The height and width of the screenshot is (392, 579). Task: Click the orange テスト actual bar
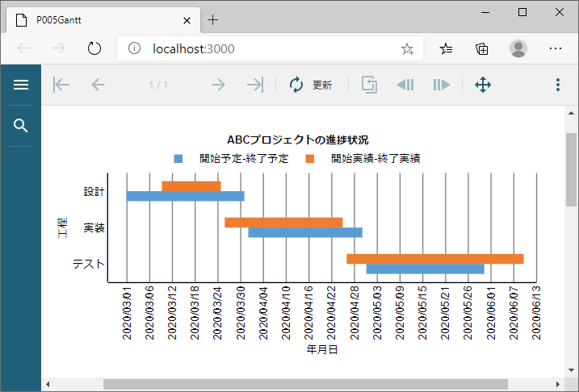pos(435,259)
